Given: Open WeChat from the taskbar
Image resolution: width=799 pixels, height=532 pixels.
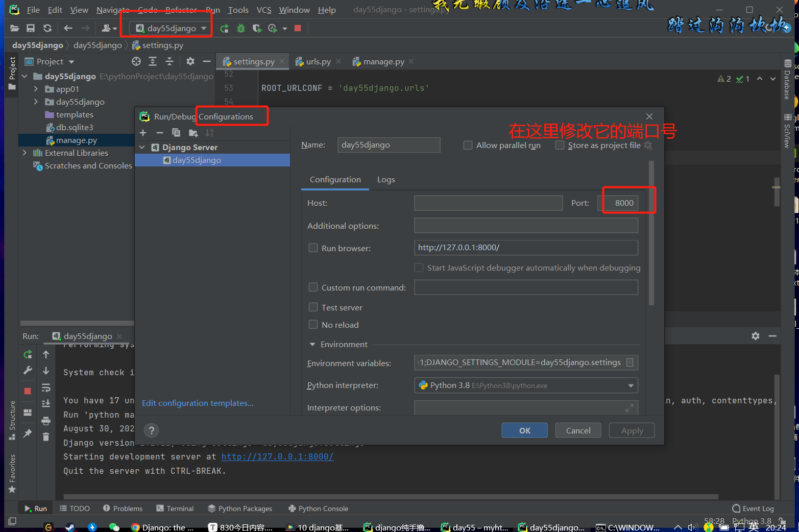Looking at the screenshot, I should pyautogui.click(x=114, y=527).
